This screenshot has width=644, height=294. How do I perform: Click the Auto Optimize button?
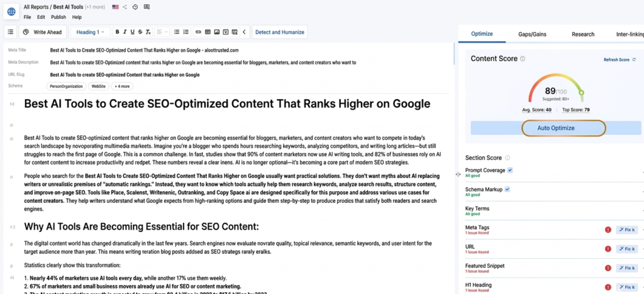[556, 128]
